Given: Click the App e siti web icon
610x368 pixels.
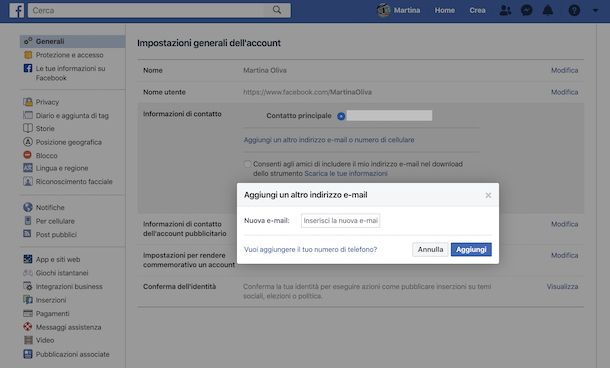Looking at the screenshot, I should pyautogui.click(x=28, y=259).
